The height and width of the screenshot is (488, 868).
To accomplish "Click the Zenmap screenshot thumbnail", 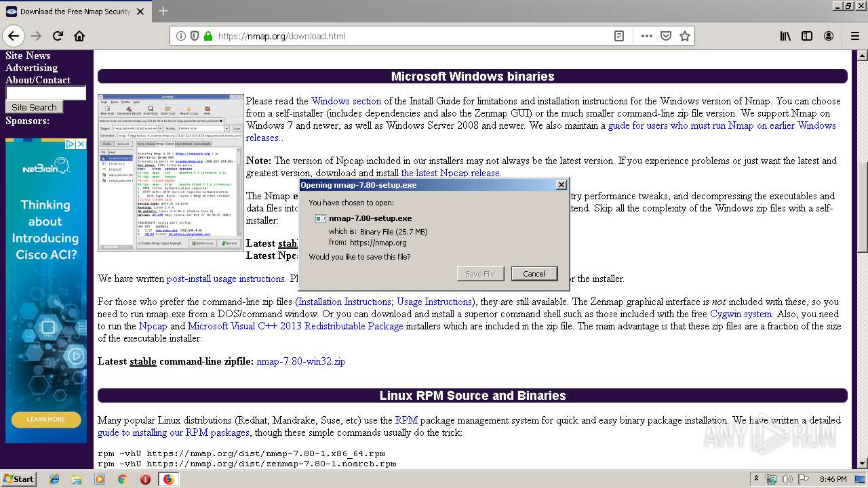I will click(x=171, y=173).
